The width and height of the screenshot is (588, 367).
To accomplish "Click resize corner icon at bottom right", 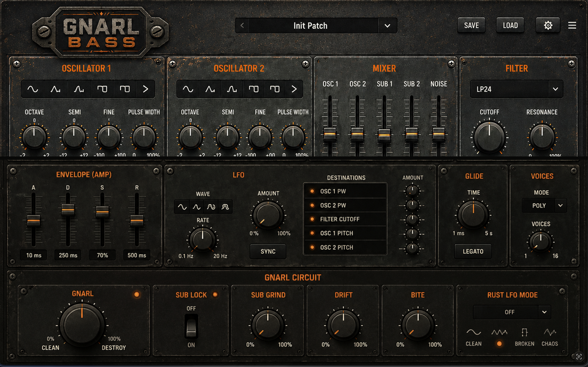I will click(579, 357).
